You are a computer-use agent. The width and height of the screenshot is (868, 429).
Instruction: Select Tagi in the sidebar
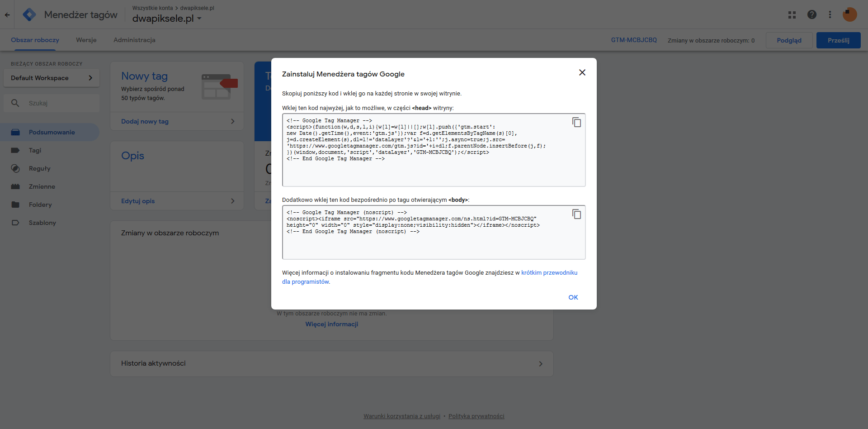coord(35,150)
